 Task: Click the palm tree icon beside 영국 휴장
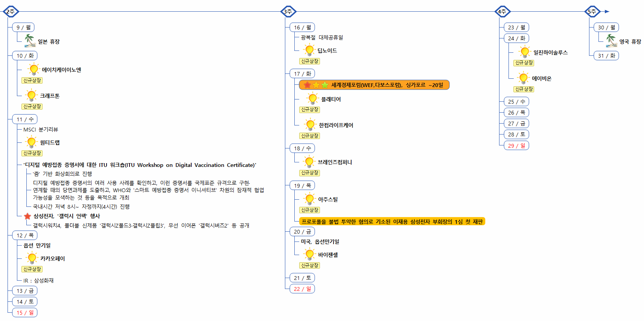pyautogui.click(x=611, y=41)
